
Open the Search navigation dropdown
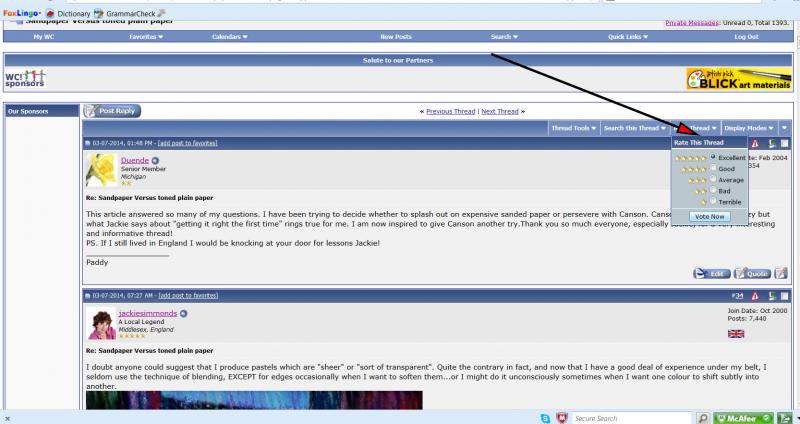(x=504, y=37)
